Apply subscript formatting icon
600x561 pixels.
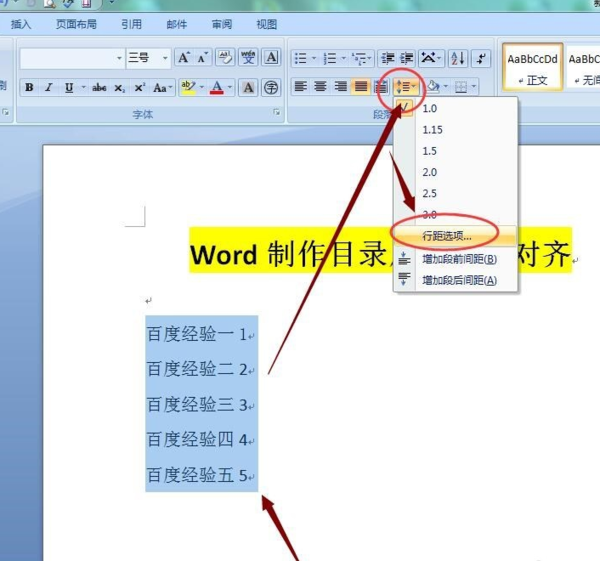(119, 88)
